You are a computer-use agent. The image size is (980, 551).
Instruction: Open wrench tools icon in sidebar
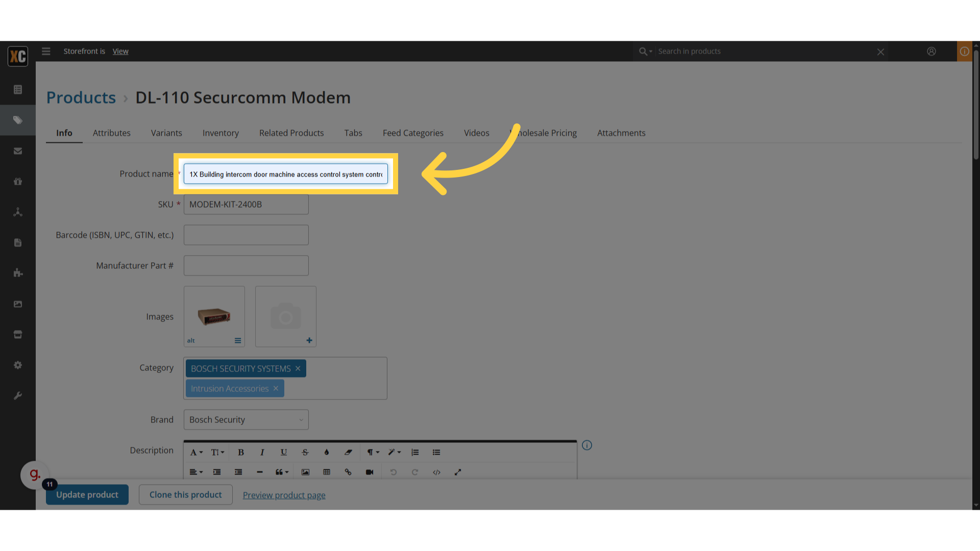pyautogui.click(x=18, y=396)
